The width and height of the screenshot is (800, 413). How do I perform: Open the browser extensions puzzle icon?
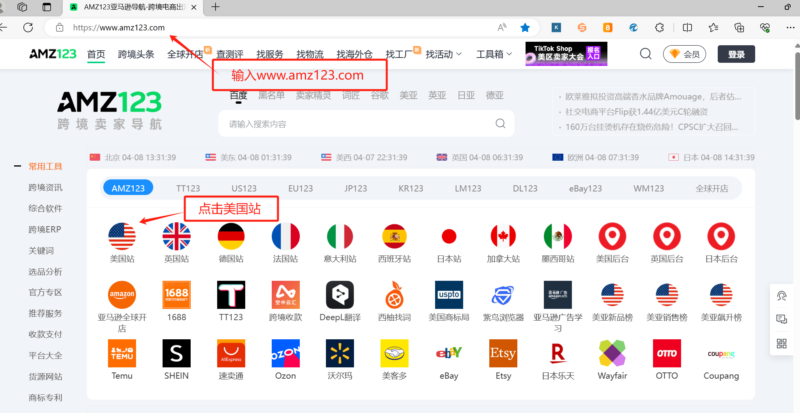tap(660, 28)
